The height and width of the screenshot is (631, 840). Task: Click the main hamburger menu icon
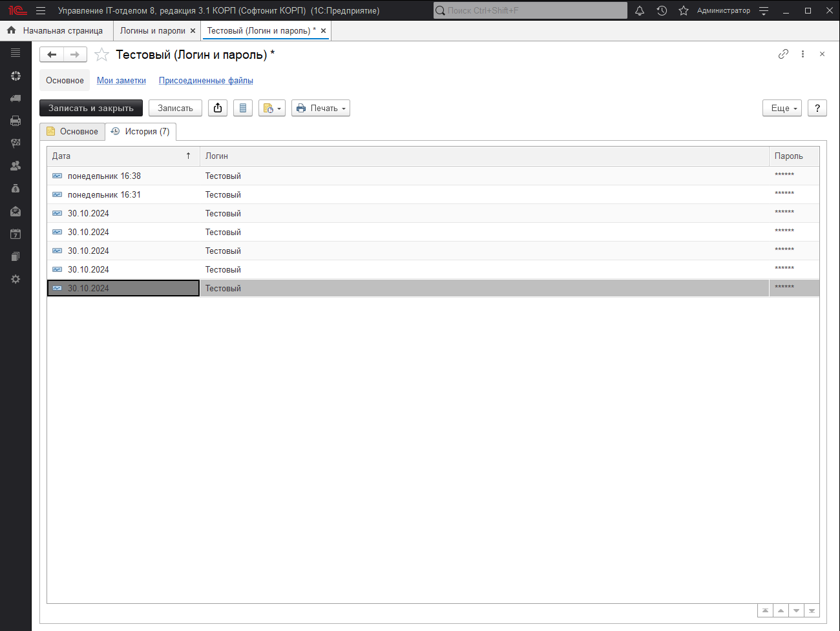41,10
